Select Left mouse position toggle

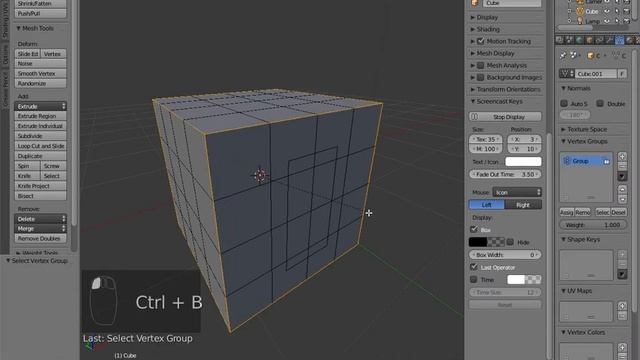487,204
